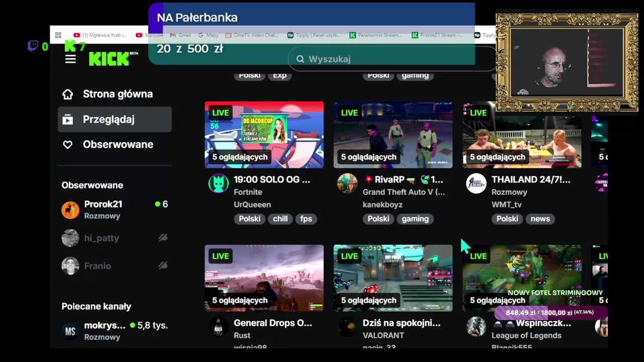The height and width of the screenshot is (362, 644).
Task: Select the Fortnite category link
Action: pos(248,192)
